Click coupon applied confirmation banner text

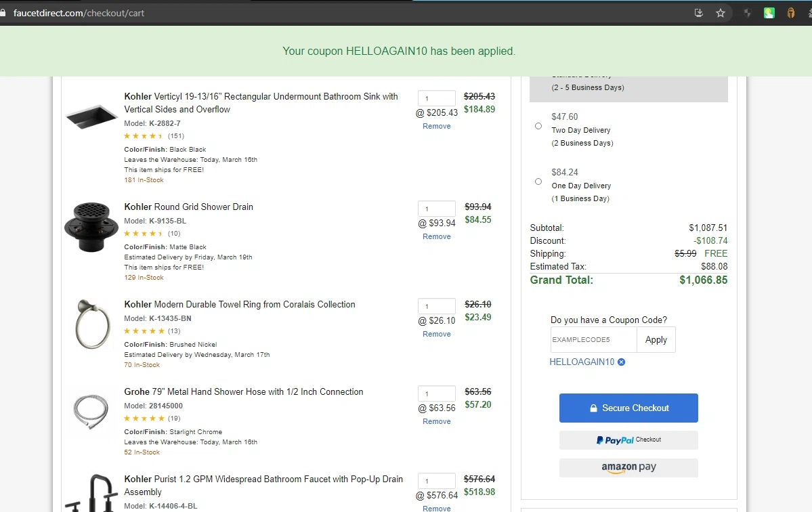[x=399, y=51]
